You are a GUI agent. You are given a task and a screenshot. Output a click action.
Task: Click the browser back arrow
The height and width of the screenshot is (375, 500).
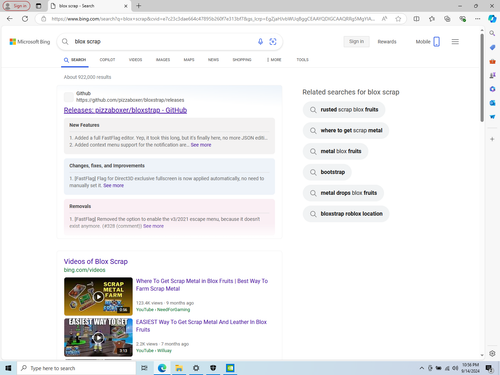[9, 19]
